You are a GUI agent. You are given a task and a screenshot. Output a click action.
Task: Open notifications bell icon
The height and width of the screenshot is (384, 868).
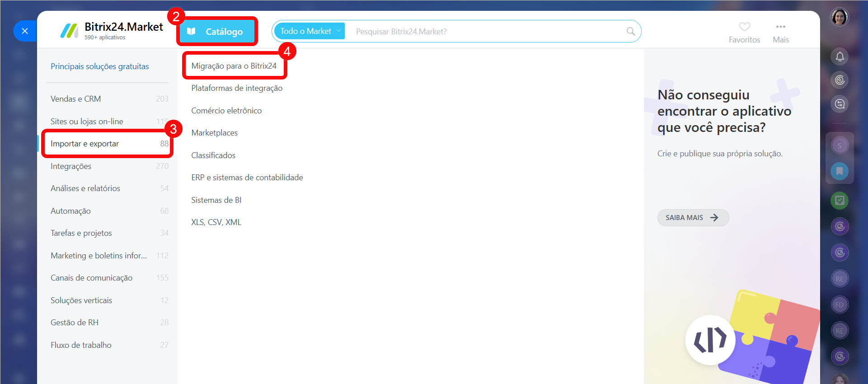point(840,56)
